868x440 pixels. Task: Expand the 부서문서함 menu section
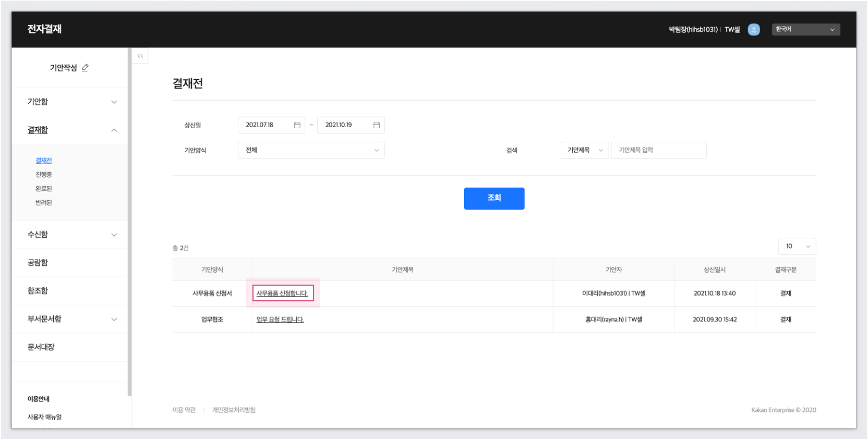click(x=114, y=319)
